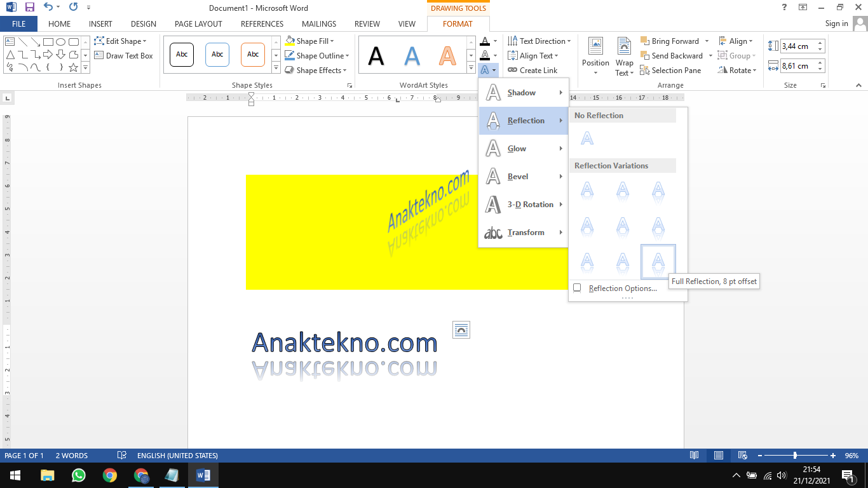Image resolution: width=868 pixels, height=488 pixels.
Task: Expand the Shape Effects menu
Action: 316,71
